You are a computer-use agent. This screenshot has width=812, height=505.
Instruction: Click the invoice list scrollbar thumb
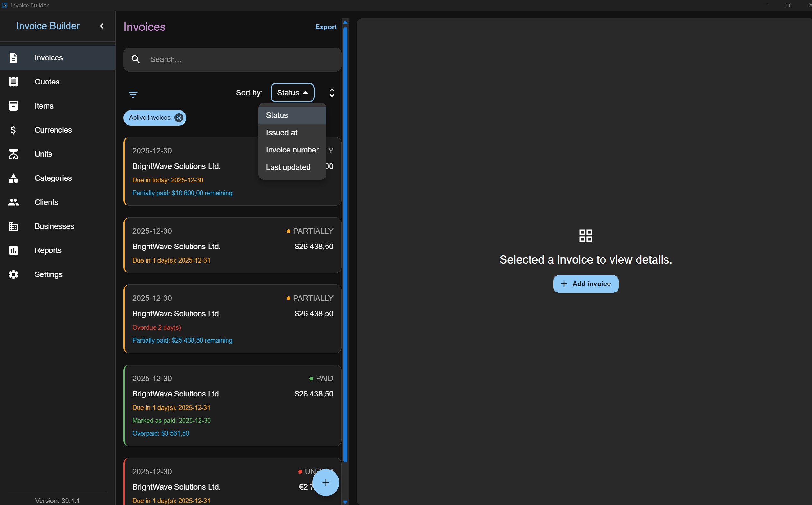pos(345,244)
